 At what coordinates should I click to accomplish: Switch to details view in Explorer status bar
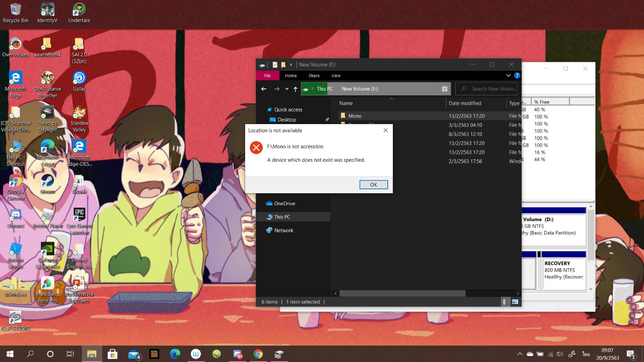pos(504,302)
